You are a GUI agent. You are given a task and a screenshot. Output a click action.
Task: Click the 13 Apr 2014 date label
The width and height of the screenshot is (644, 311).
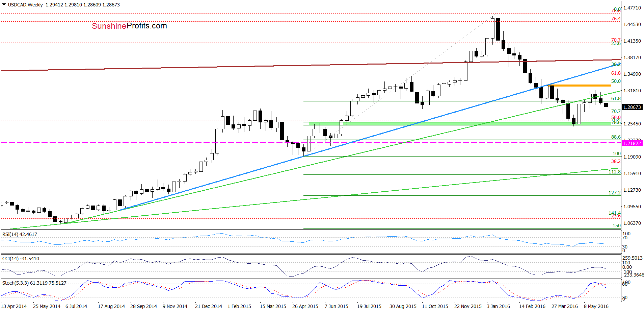[x=14, y=306]
